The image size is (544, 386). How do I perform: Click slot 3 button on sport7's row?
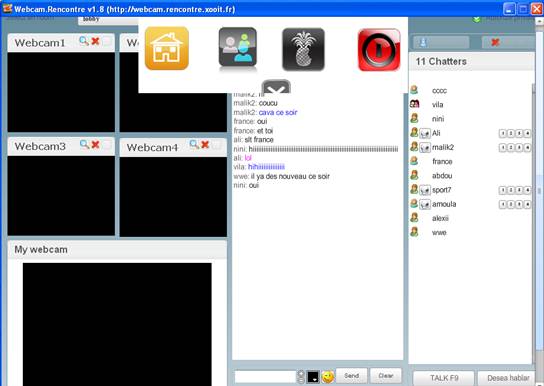519,190
